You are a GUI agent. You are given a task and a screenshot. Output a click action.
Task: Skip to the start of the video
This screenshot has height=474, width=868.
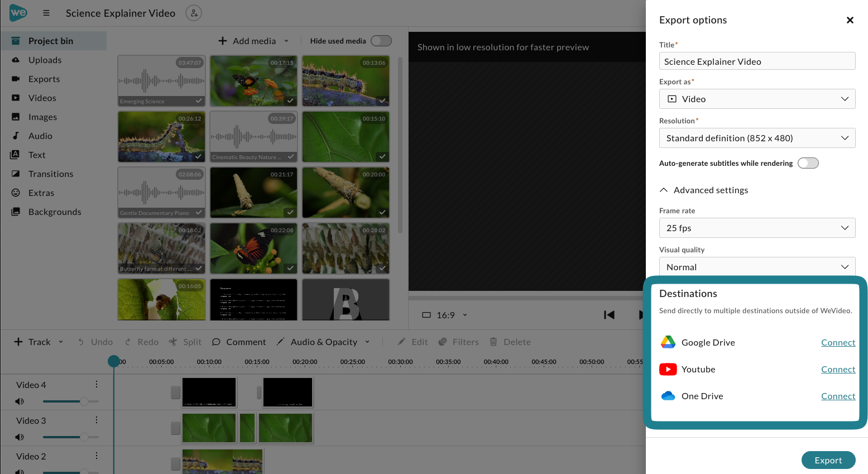(609, 315)
